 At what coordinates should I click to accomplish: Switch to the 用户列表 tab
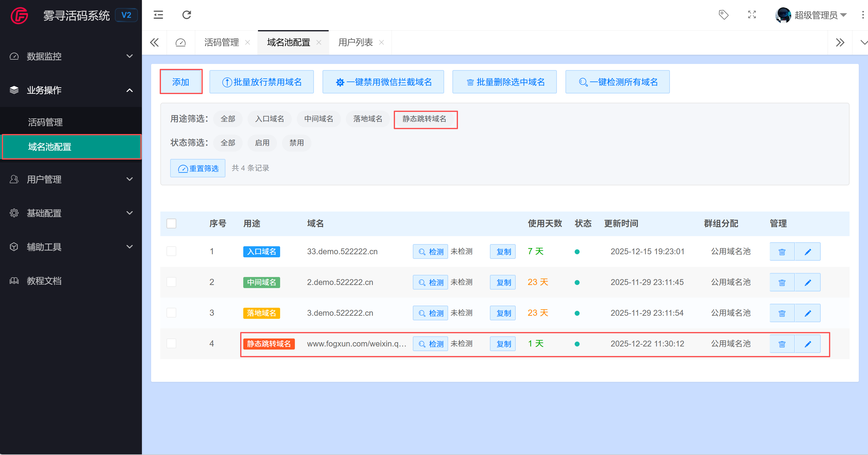click(x=356, y=42)
